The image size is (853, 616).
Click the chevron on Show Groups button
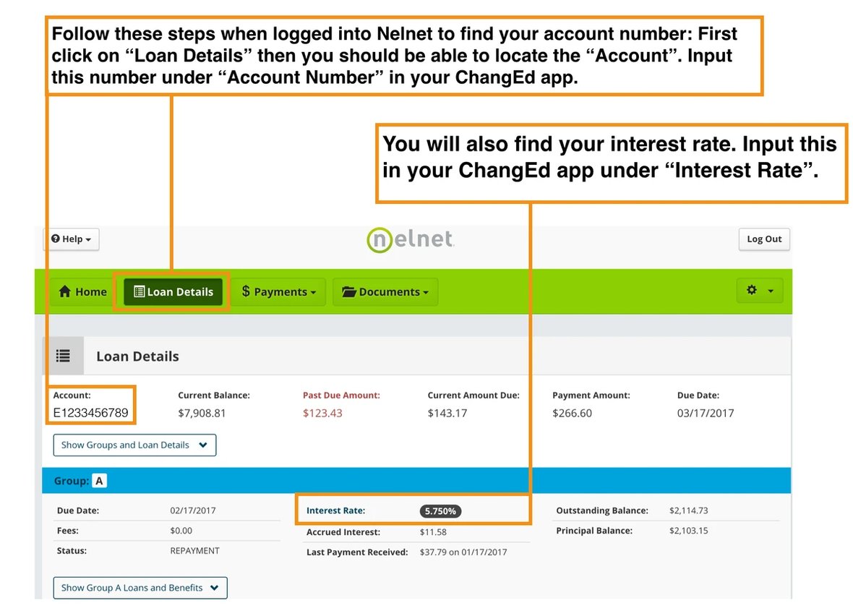point(203,445)
